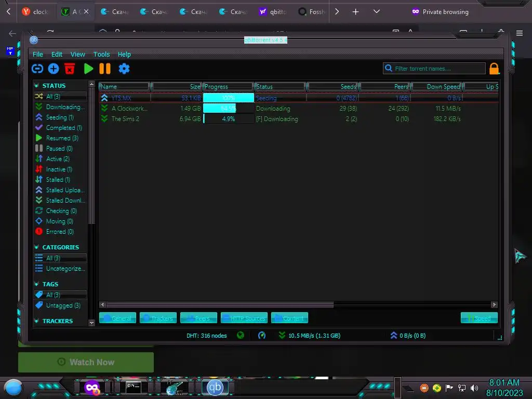Open the File menu

point(37,54)
